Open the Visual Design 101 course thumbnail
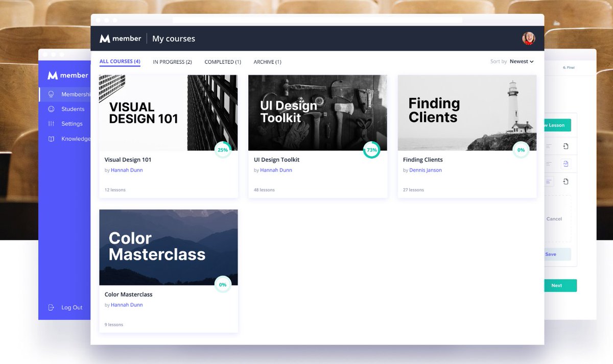 click(169, 113)
